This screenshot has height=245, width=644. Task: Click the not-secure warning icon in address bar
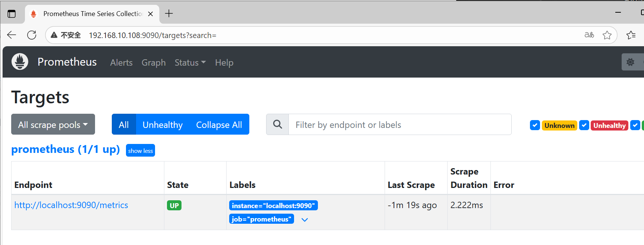click(54, 35)
